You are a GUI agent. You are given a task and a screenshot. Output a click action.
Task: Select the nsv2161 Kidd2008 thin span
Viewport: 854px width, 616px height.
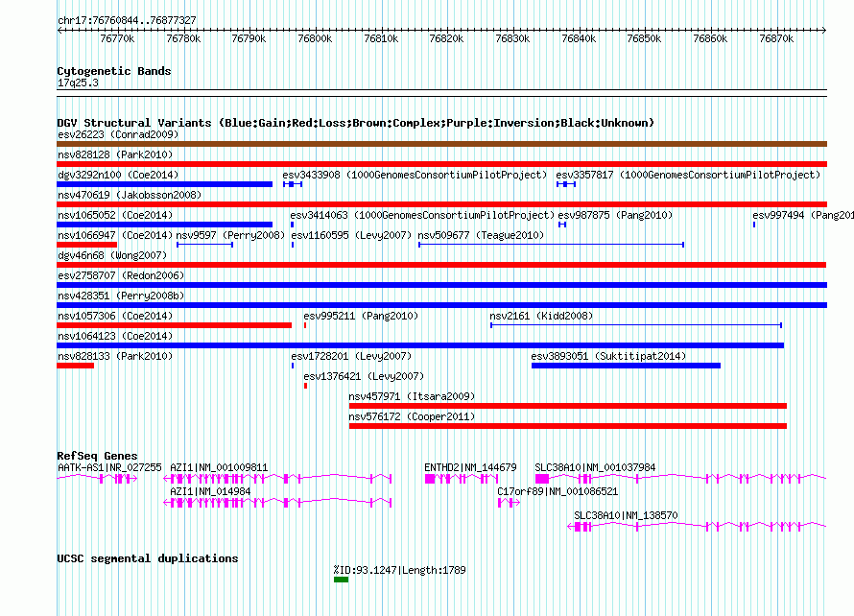coord(636,325)
